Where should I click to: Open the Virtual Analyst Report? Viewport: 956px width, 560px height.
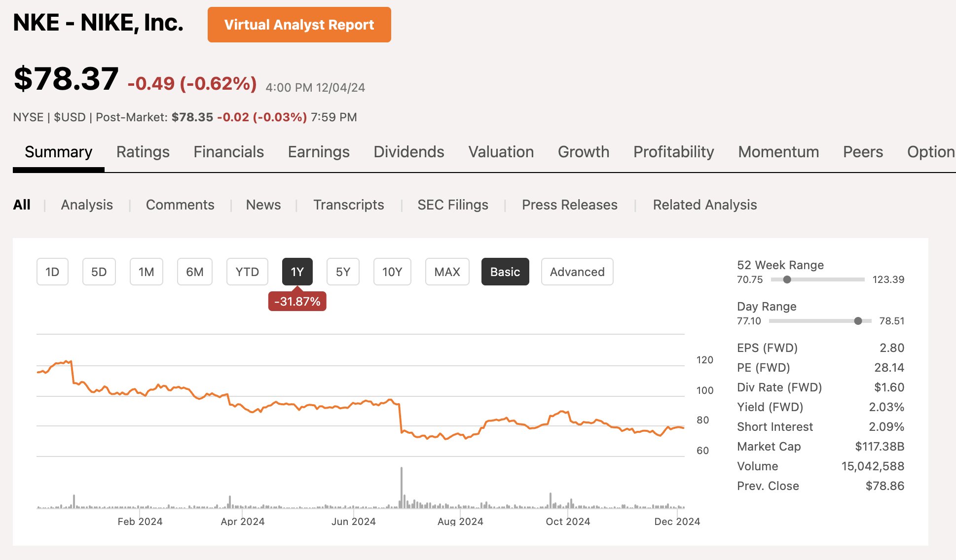299,25
